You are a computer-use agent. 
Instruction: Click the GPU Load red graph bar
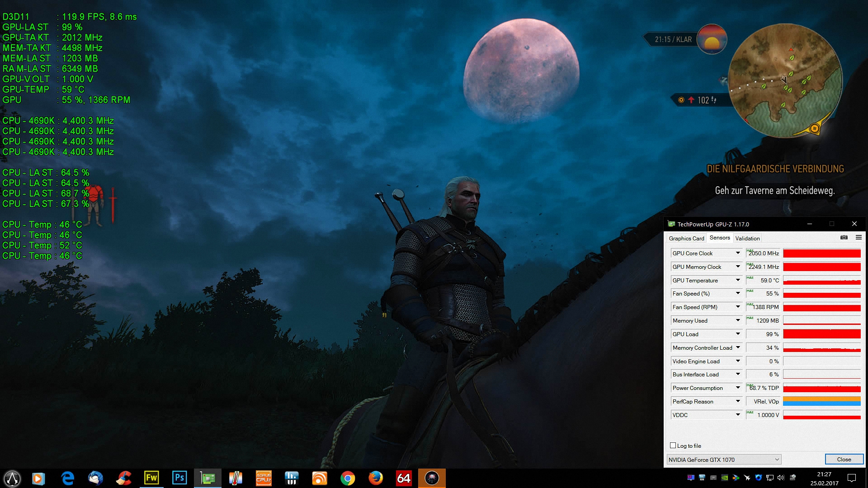click(x=821, y=334)
